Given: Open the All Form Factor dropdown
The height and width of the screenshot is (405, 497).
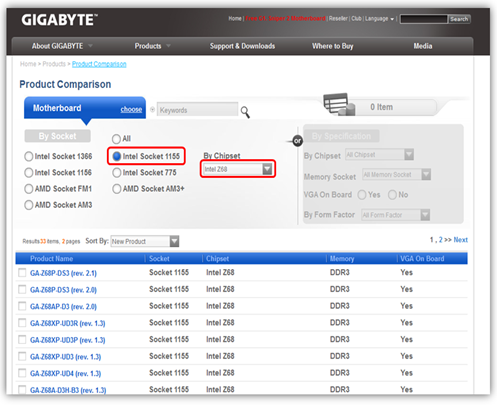Looking at the screenshot, I should 396,215.
